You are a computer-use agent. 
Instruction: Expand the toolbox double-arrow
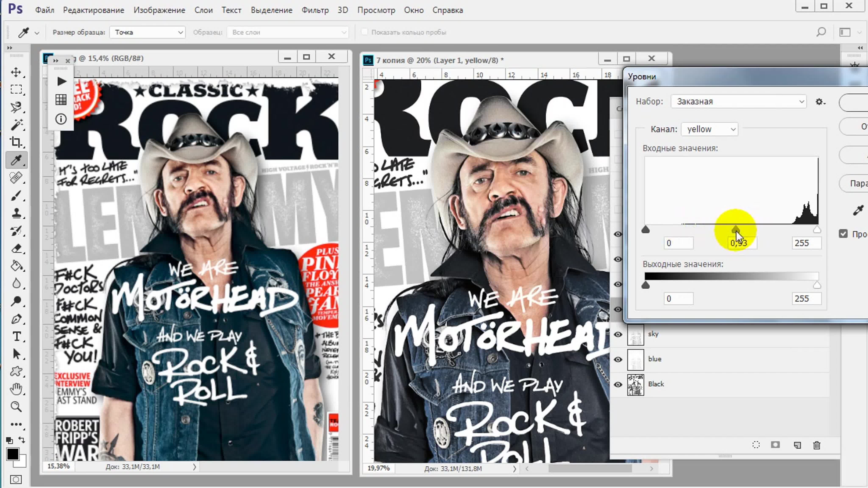tap(10, 47)
